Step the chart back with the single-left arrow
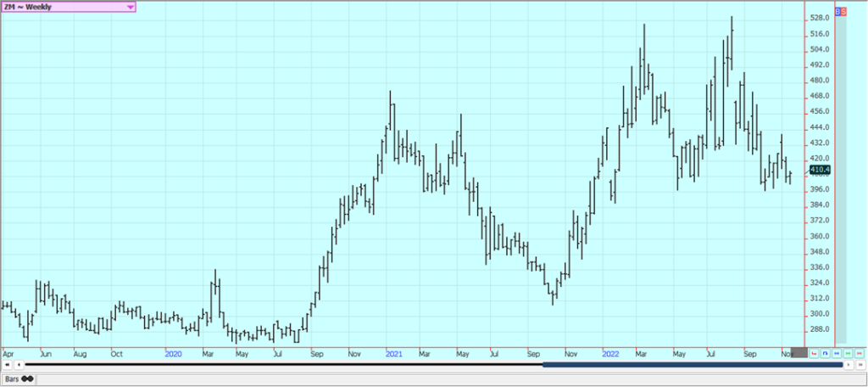This screenshot has height=387, width=868. (x=19, y=365)
